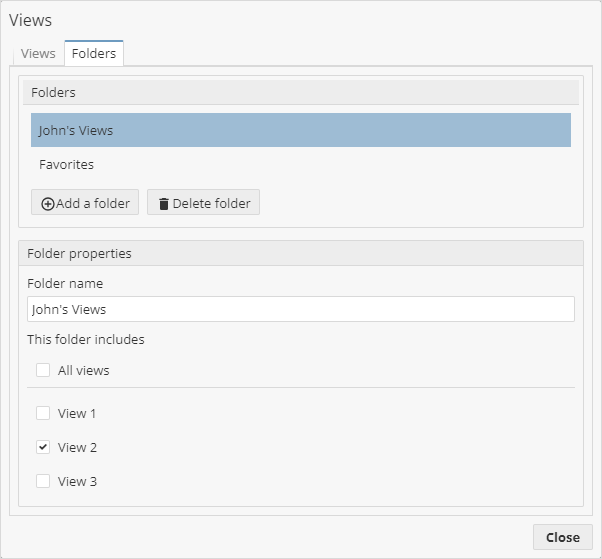Close the Views dialog with Close button
Image resolution: width=602 pixels, height=559 pixels.
coord(562,537)
